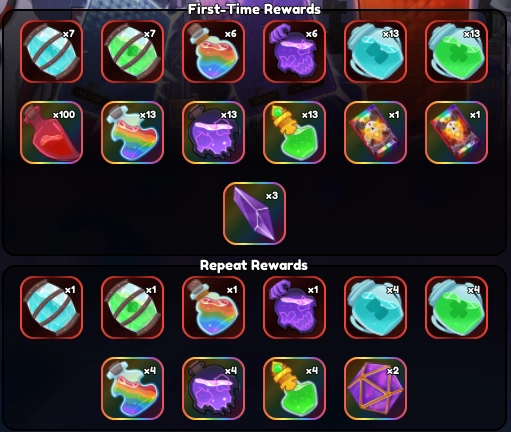Select the blue striped barrel potion x7
Image resolution: width=511 pixels, height=432 pixels.
point(51,51)
